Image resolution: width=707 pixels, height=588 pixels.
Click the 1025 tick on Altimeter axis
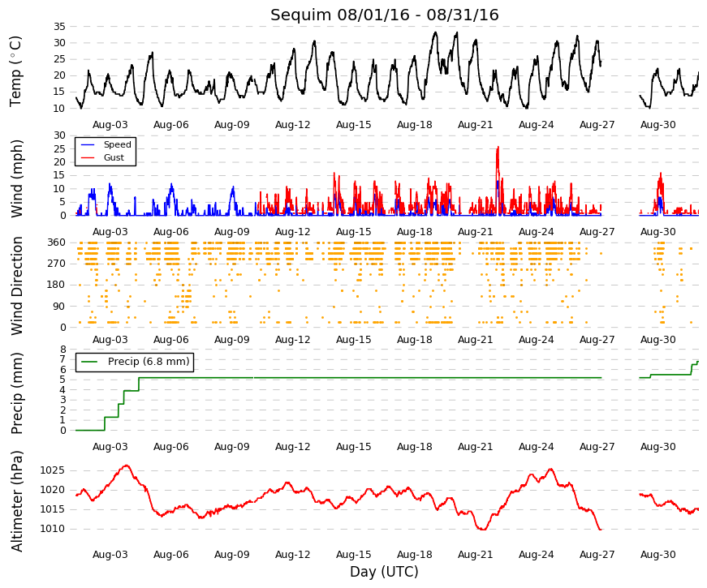52,471
